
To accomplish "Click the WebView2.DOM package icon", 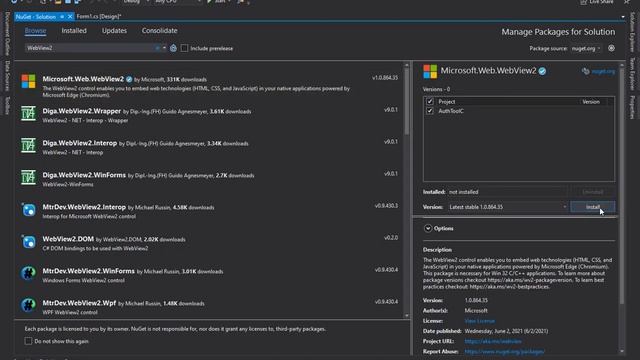I will coord(29,241).
